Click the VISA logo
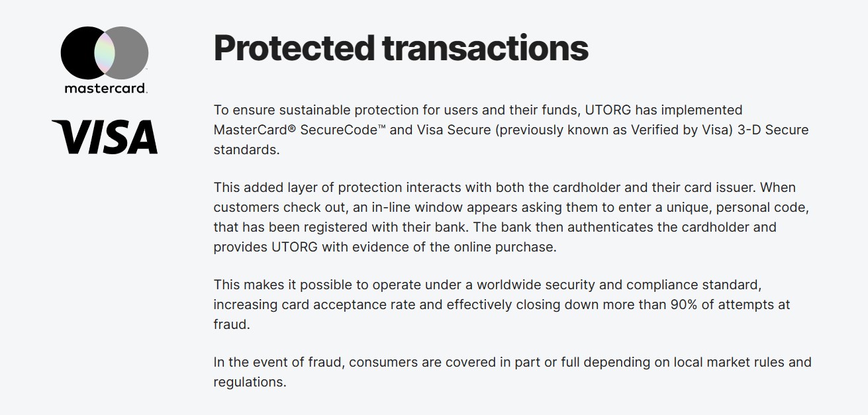 (x=105, y=137)
